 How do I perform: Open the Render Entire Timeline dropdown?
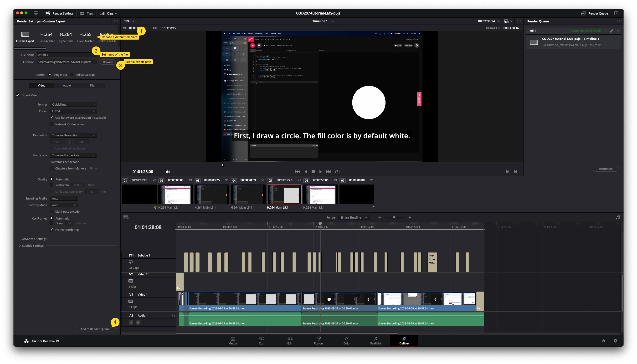[x=354, y=217]
